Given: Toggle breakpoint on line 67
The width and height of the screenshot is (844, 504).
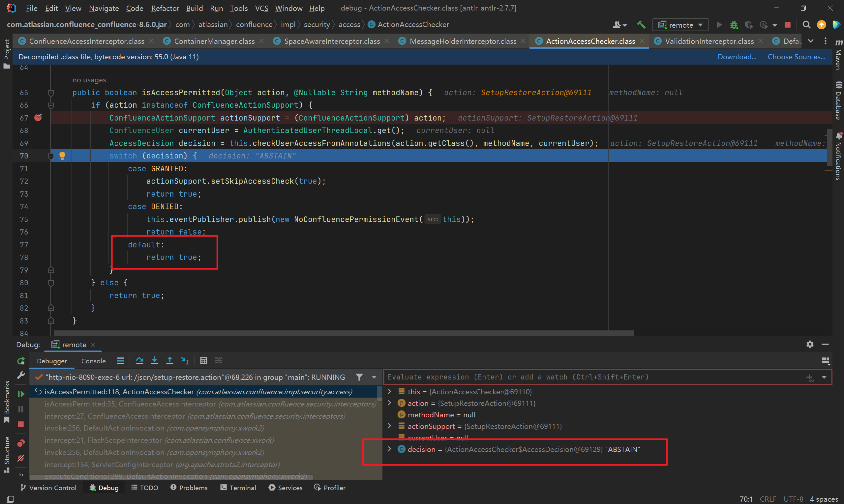Looking at the screenshot, I should [38, 118].
